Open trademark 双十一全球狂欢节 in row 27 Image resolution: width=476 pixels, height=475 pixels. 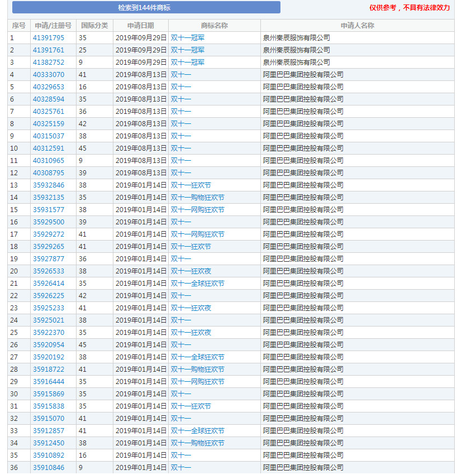pos(198,357)
